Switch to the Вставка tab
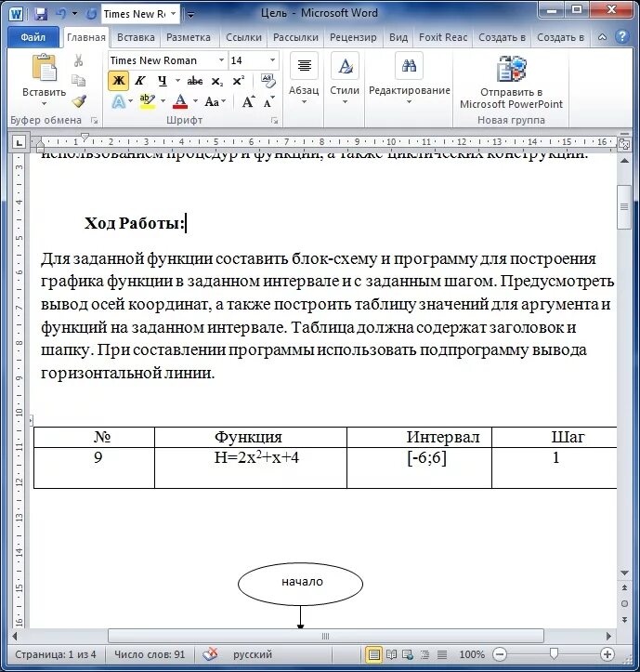Viewport: 640px width, 672px height. pos(136,38)
